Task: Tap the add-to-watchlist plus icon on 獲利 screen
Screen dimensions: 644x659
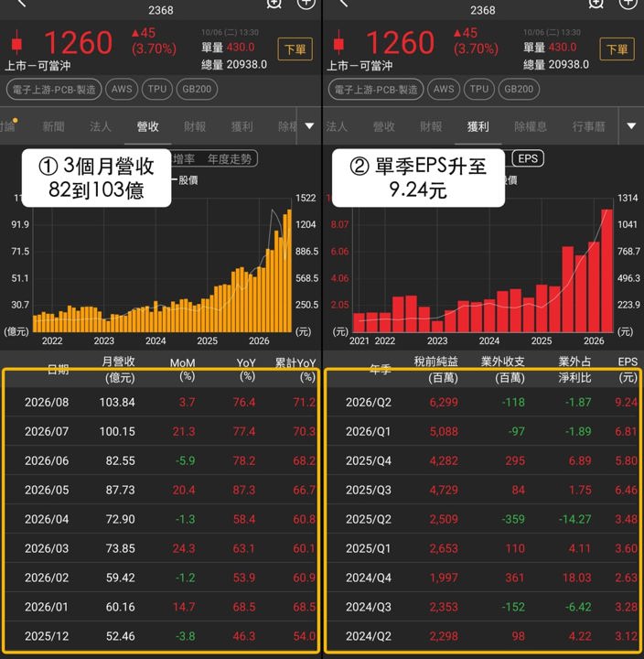Action: 628,4
